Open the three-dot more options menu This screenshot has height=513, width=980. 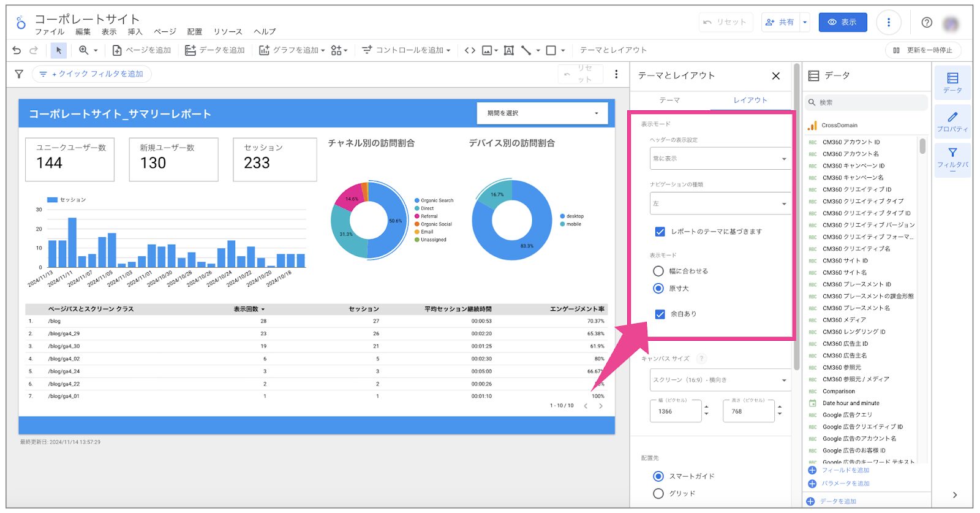889,23
